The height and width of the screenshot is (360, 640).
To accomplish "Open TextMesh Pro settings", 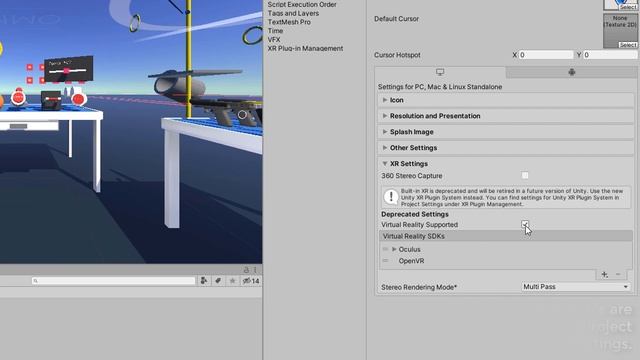I will (x=289, y=22).
